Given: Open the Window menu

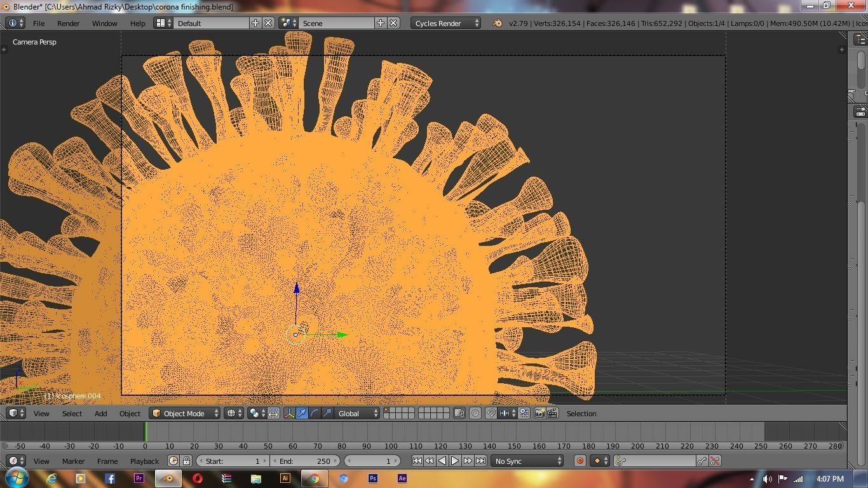Looking at the screenshot, I should point(105,23).
